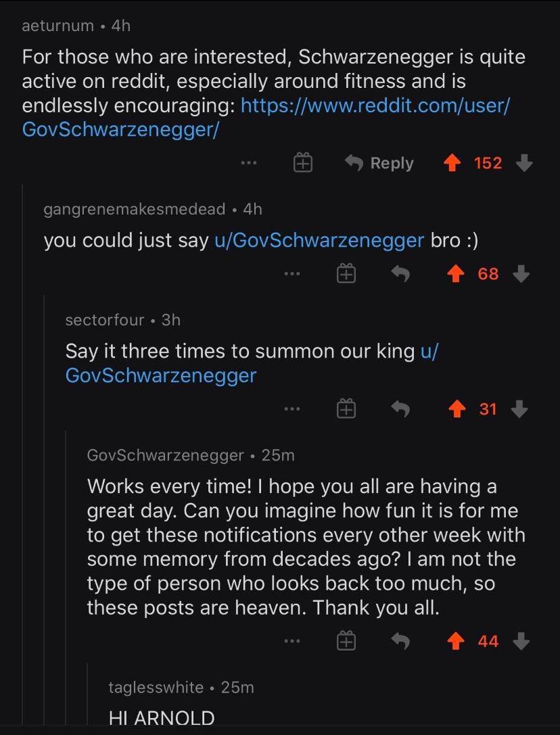Open the overflow menu on aeturnum's comment

click(x=249, y=162)
